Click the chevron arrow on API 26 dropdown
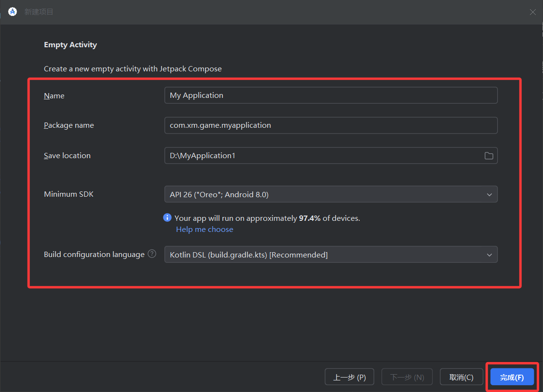 (x=489, y=195)
